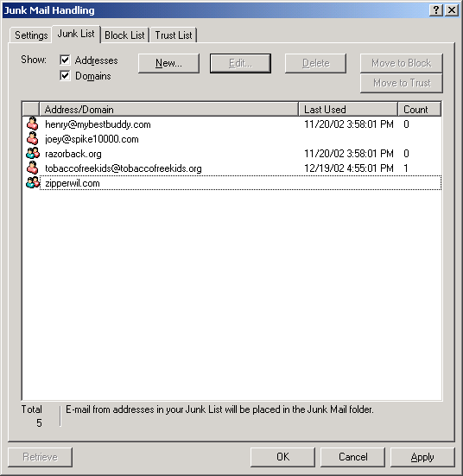
Task: Sort by the Count column header
Action: (420, 110)
